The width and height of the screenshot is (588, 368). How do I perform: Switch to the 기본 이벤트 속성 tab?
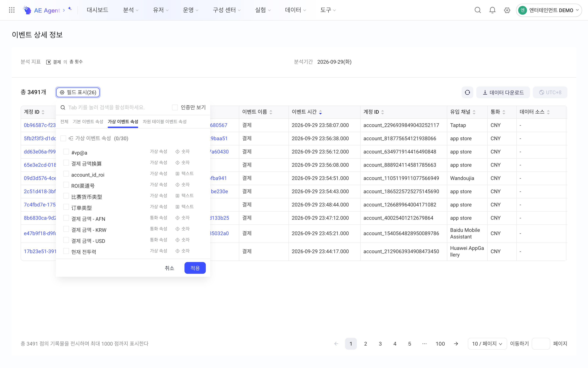pos(88,121)
